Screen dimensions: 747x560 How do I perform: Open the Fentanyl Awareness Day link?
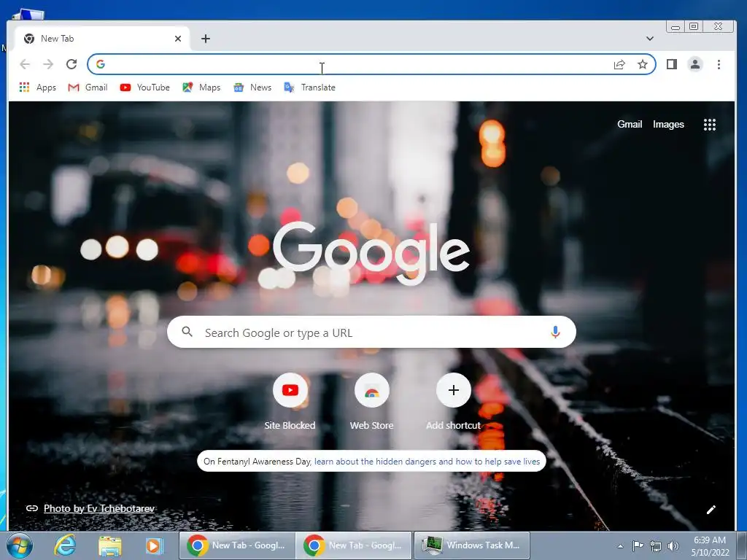tap(427, 461)
